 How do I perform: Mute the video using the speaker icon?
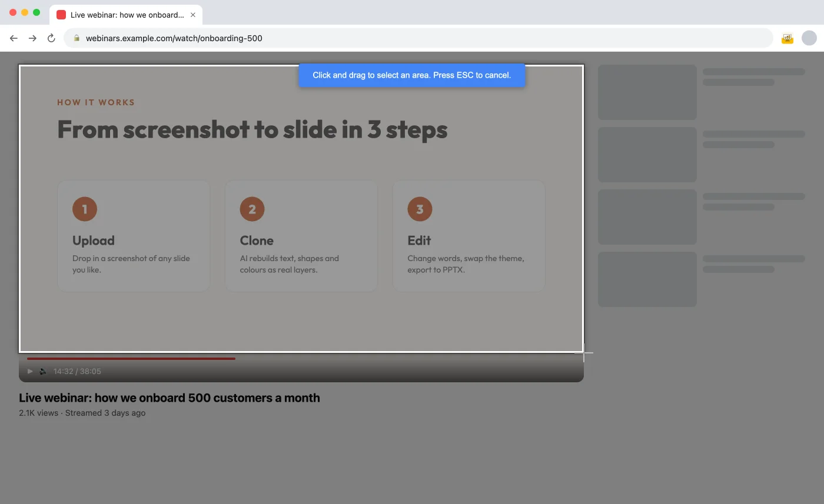(x=43, y=371)
